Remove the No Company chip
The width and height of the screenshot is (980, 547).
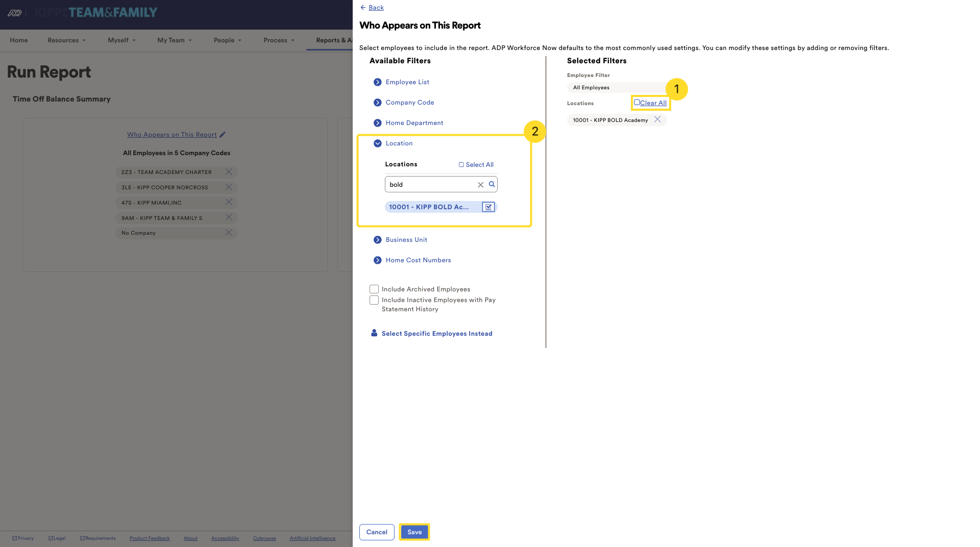[229, 233]
